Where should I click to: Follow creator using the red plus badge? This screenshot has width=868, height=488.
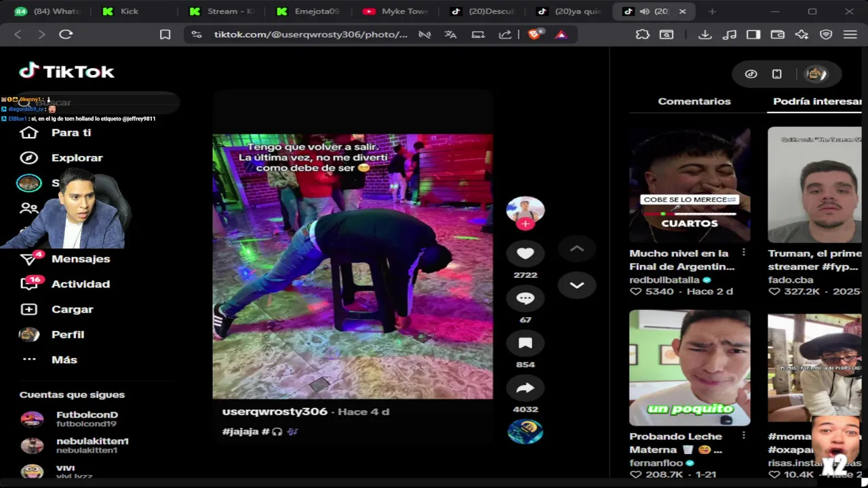526,224
